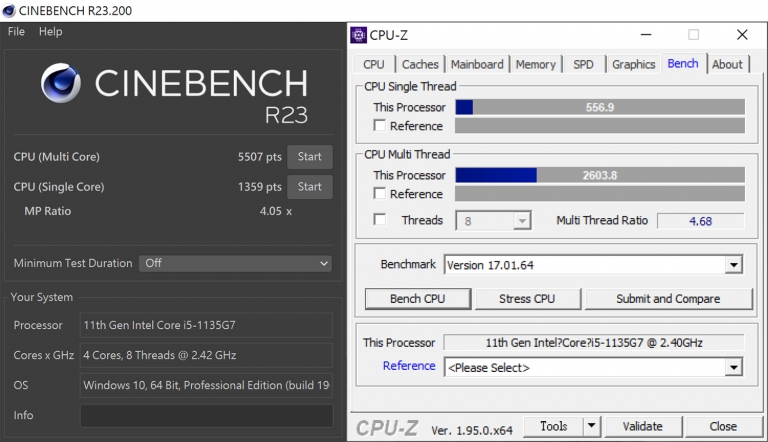Open the Reference Please Select dropdown
Image resolution: width=768 pixels, height=442 pixels.
593,368
